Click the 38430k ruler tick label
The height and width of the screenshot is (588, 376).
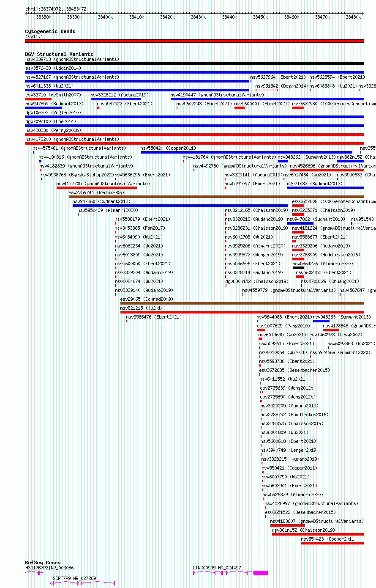click(198, 17)
